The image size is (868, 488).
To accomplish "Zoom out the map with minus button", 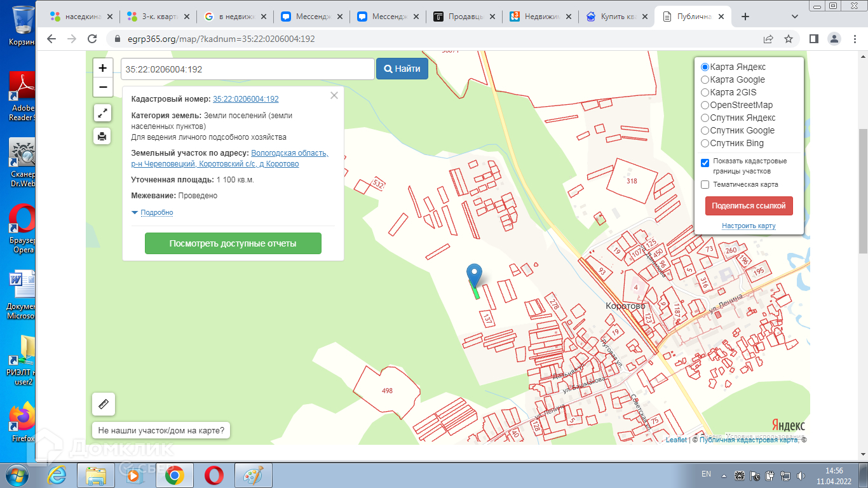I will tap(103, 87).
